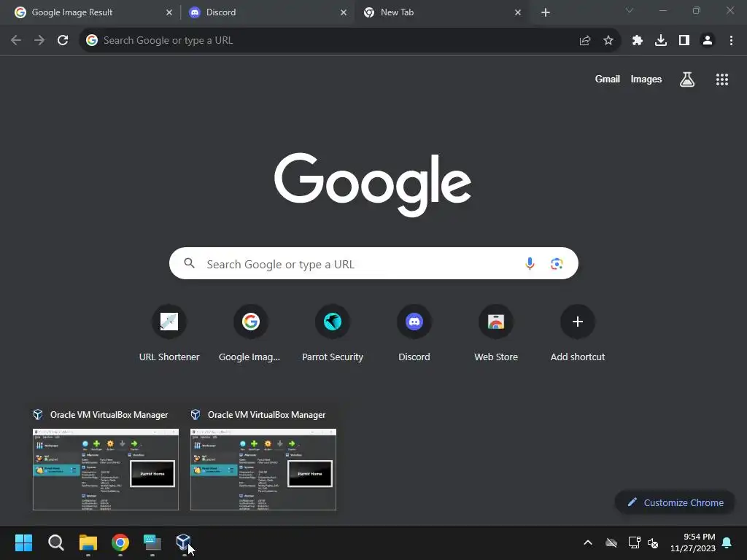Bookmark this tab with the star icon

tap(608, 41)
